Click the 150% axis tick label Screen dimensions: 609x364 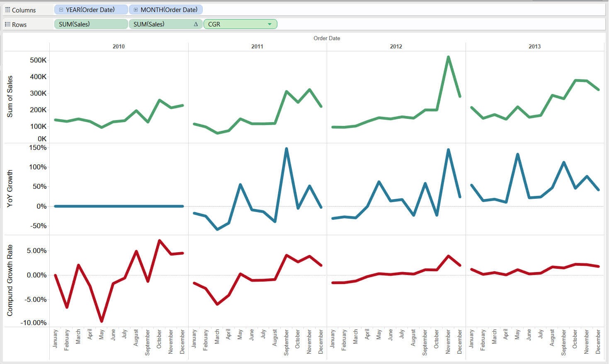click(38, 147)
